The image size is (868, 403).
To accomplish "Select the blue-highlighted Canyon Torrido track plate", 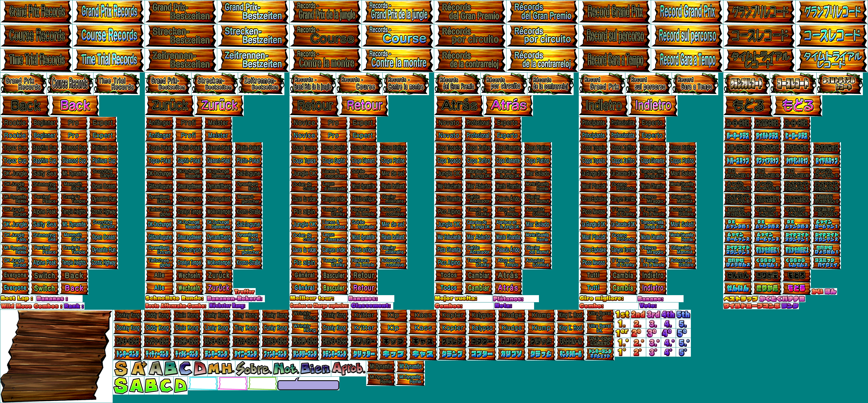I will coord(623,250).
